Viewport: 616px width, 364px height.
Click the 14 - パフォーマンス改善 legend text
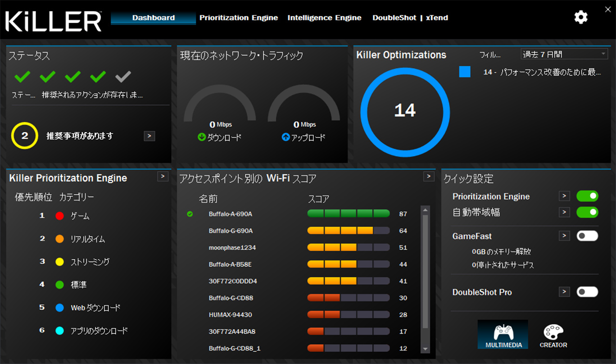coord(542,72)
